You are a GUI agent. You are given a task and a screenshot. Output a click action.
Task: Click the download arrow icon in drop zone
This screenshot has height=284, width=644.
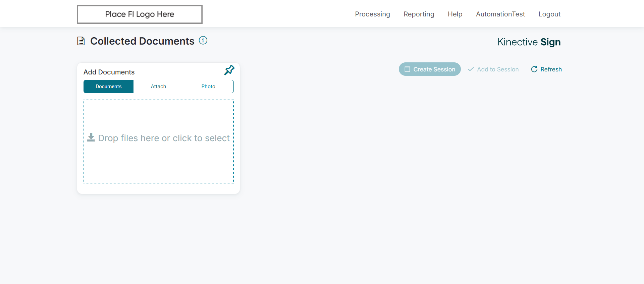coord(91,137)
